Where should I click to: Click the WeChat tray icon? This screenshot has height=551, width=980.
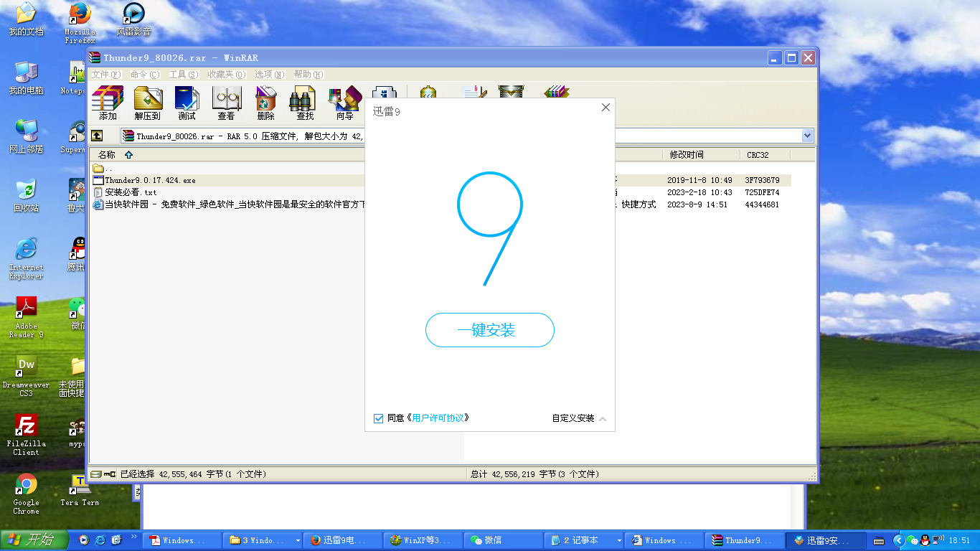coord(912,540)
